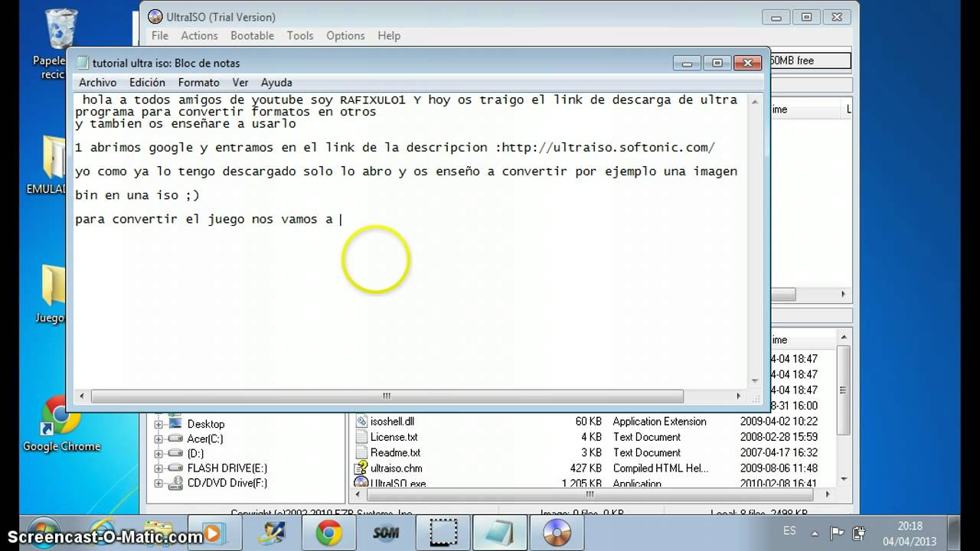Select Desktop in the local folder tree
Viewport: 980px width, 551px height.
click(206, 424)
